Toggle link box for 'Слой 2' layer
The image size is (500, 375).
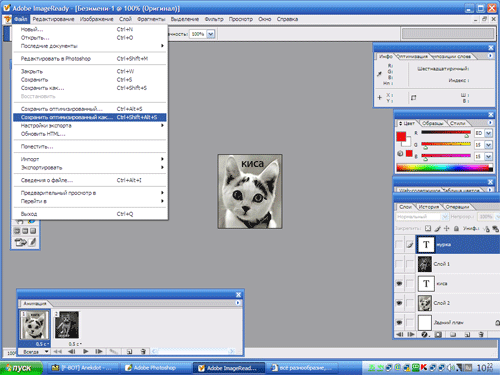pos(410,303)
